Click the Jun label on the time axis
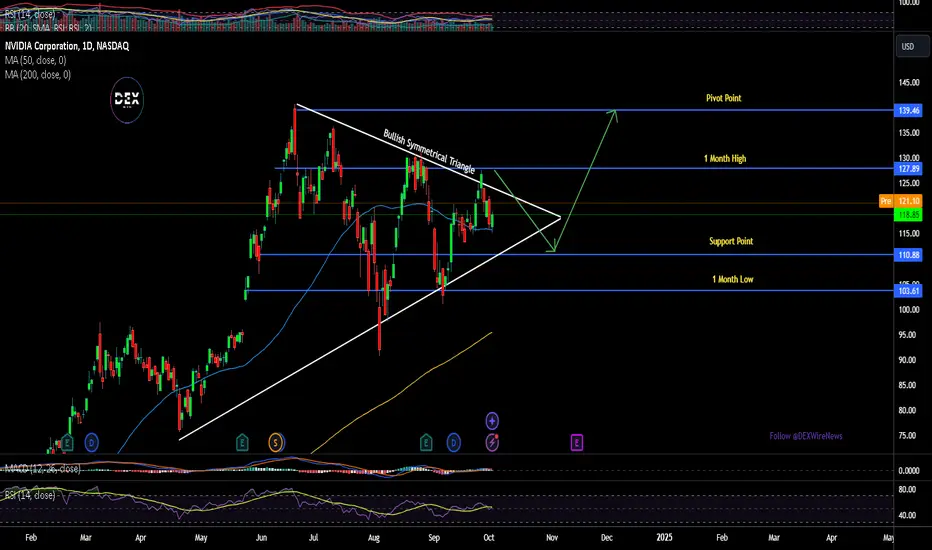 point(261,538)
